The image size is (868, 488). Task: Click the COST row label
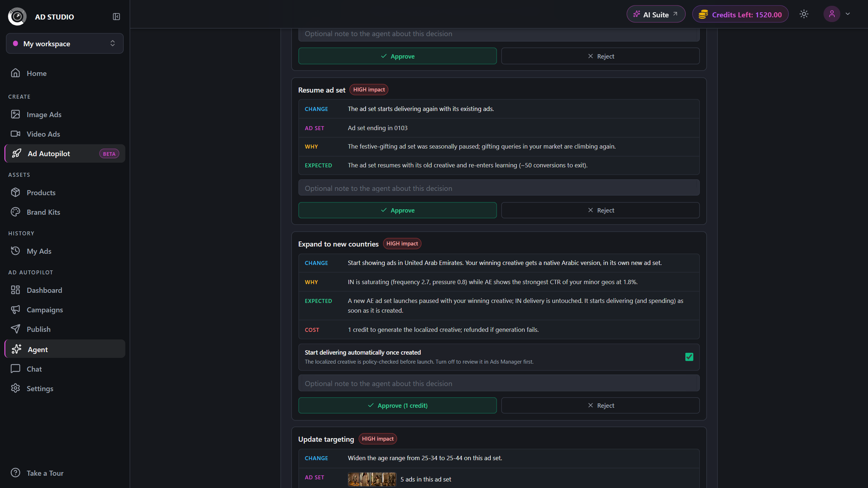click(x=312, y=330)
